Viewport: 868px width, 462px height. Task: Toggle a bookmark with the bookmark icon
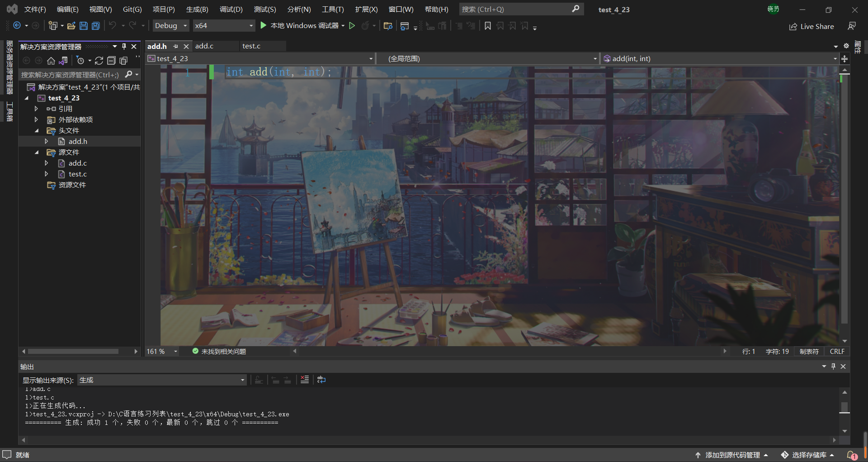tap(488, 26)
